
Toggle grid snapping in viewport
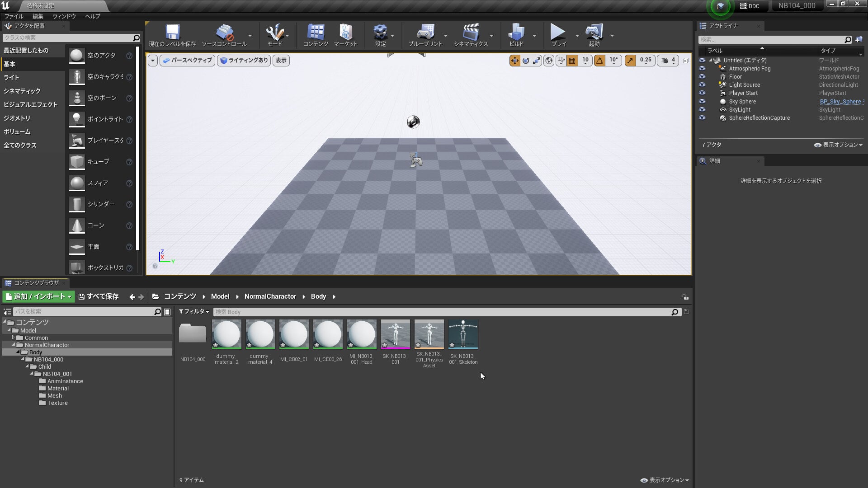tap(572, 61)
